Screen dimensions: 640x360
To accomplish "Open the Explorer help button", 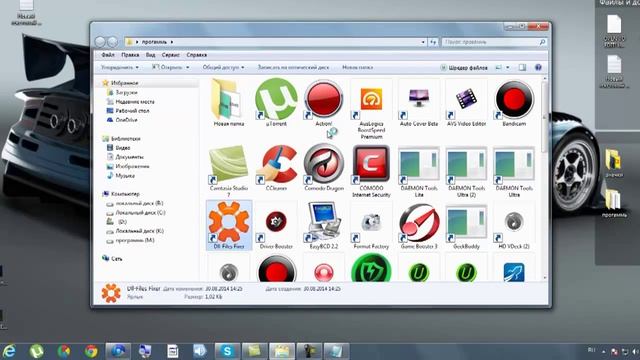I will point(538,67).
